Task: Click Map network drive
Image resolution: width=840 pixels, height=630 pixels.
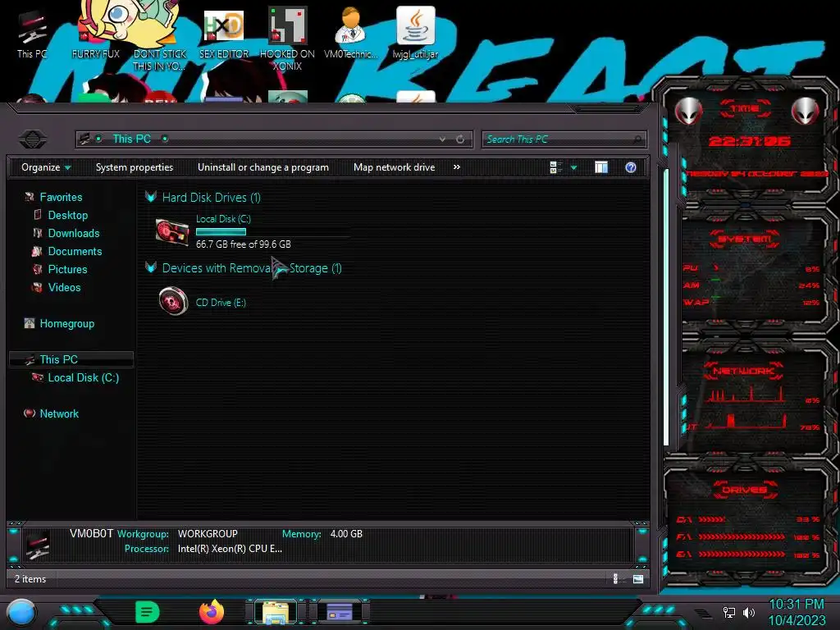Action: pyautogui.click(x=395, y=167)
